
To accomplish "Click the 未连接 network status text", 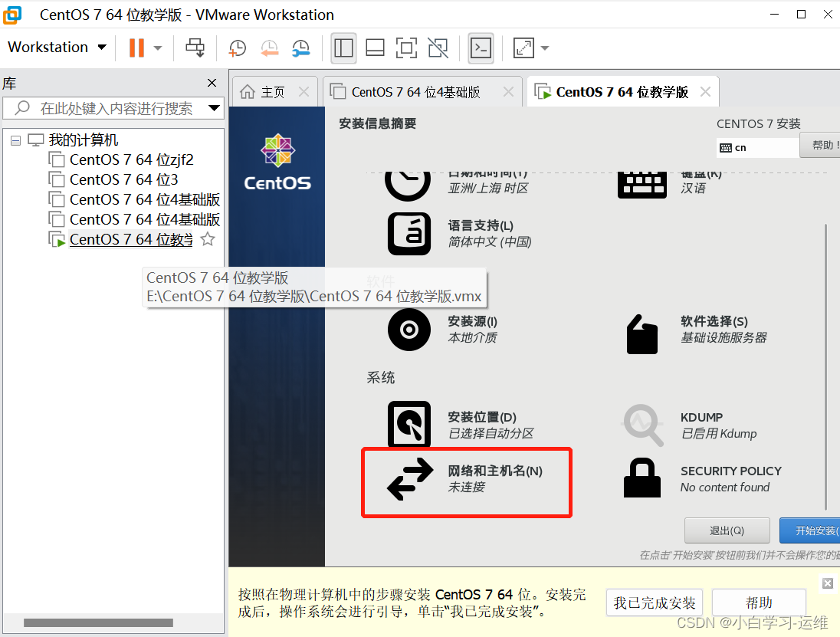I will (467, 487).
